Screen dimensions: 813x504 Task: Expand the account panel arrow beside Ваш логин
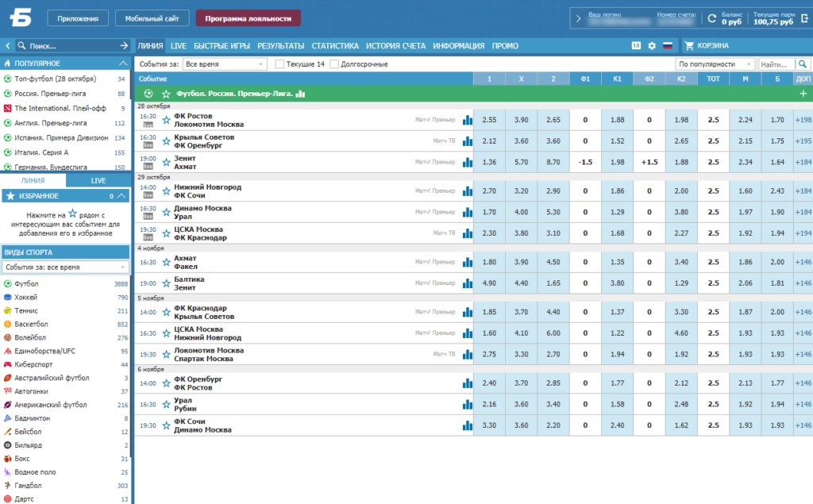click(x=578, y=19)
